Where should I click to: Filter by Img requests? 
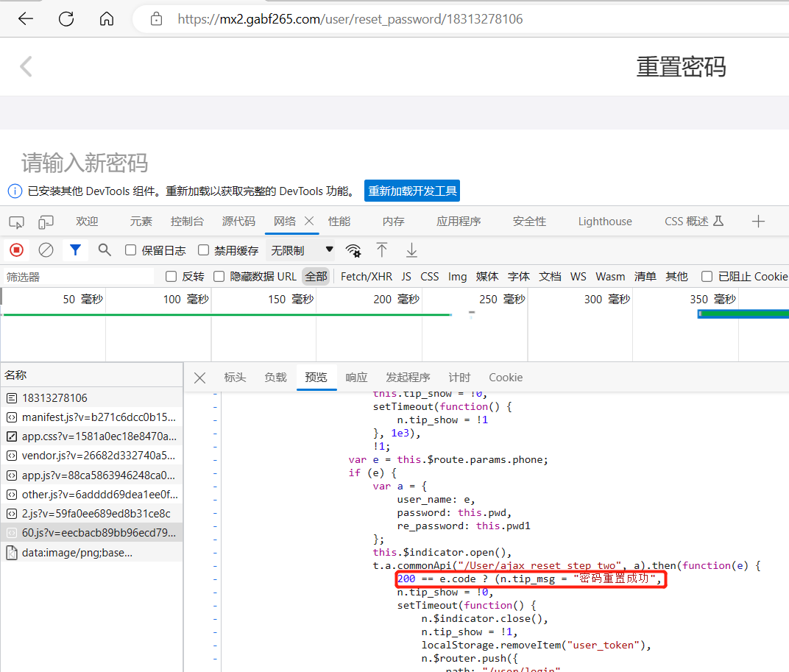click(457, 276)
